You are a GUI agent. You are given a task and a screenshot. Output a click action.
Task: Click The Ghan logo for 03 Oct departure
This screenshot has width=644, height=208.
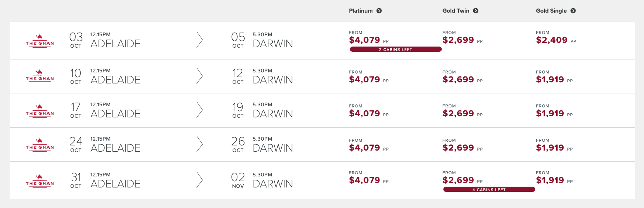coord(40,40)
